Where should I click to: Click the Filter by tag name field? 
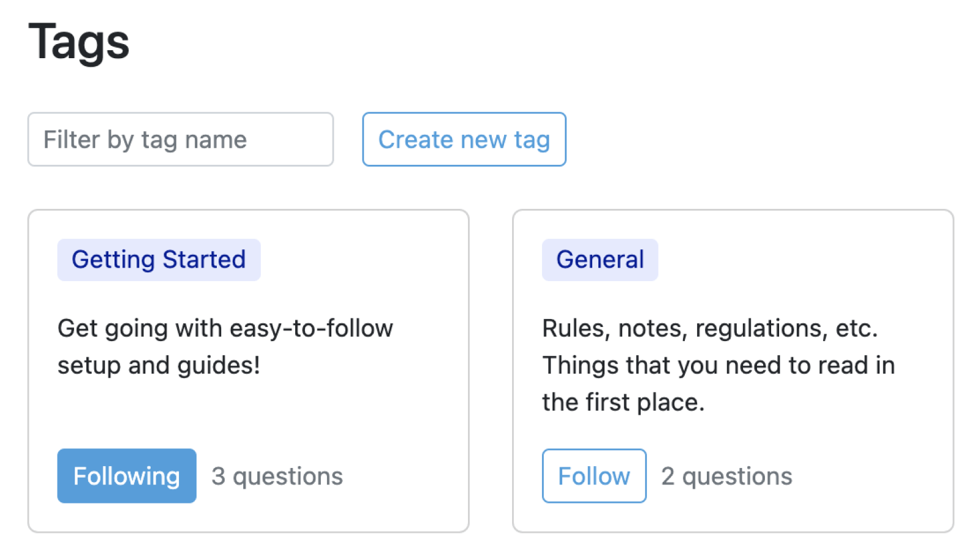180,140
